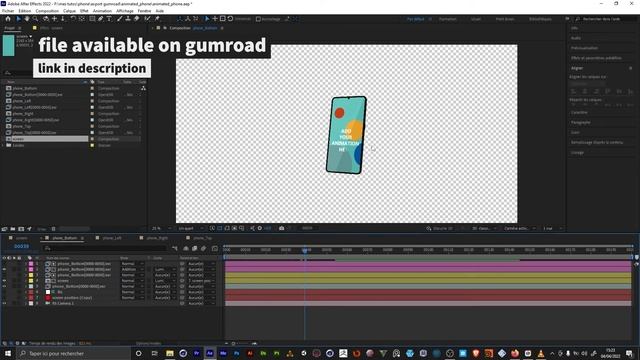The width and height of the screenshot is (640, 360).
Task: Switch to Formation workspace
Action: tap(448, 19)
